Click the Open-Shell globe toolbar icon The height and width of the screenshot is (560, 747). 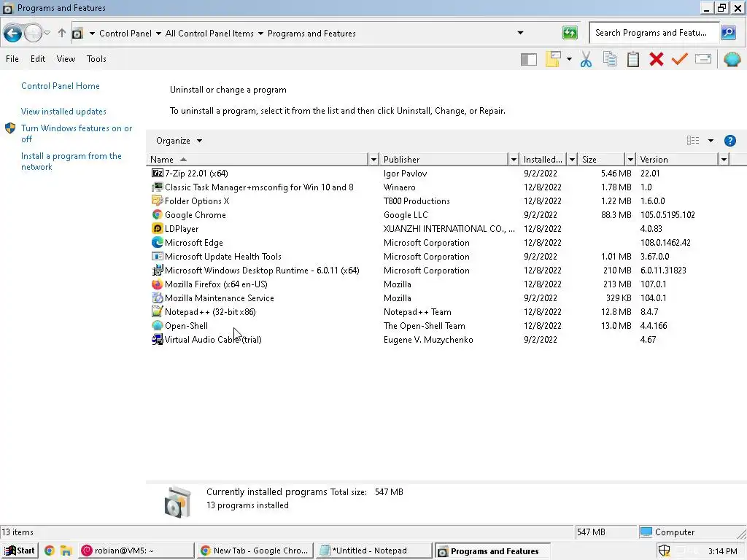click(732, 60)
